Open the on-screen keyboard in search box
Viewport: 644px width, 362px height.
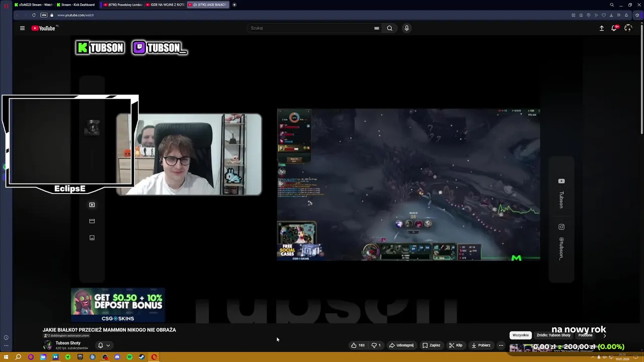click(376, 28)
